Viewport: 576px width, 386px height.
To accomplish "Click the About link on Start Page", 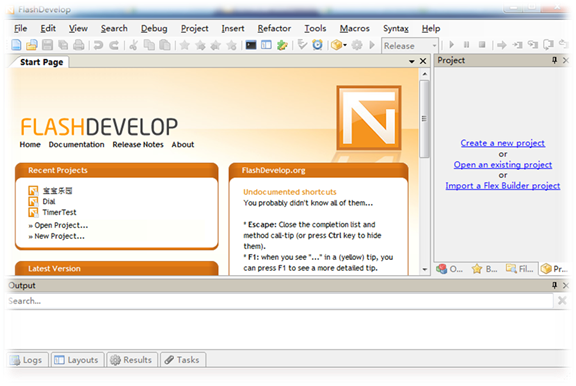I will point(183,145).
